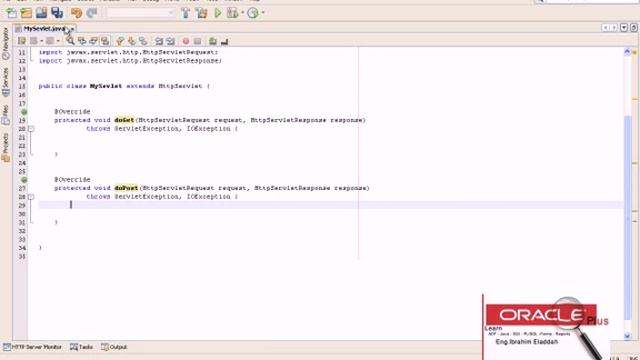Screen dimensions: 640x360
Task: Click vertical scrollbar down arrow
Action: [627, 336]
